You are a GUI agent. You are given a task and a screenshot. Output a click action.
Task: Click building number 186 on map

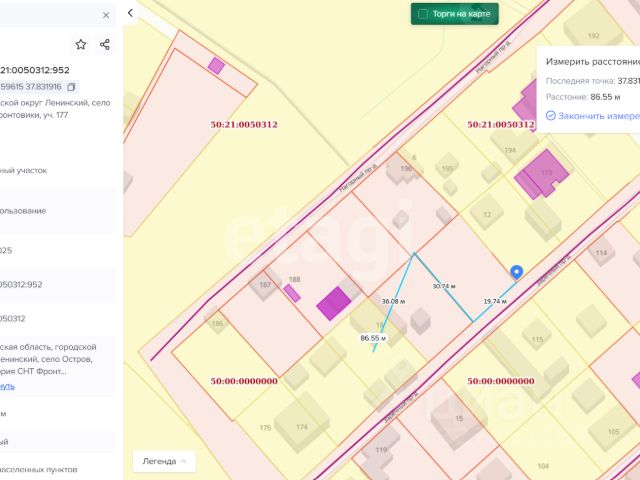pyautogui.click(x=218, y=324)
